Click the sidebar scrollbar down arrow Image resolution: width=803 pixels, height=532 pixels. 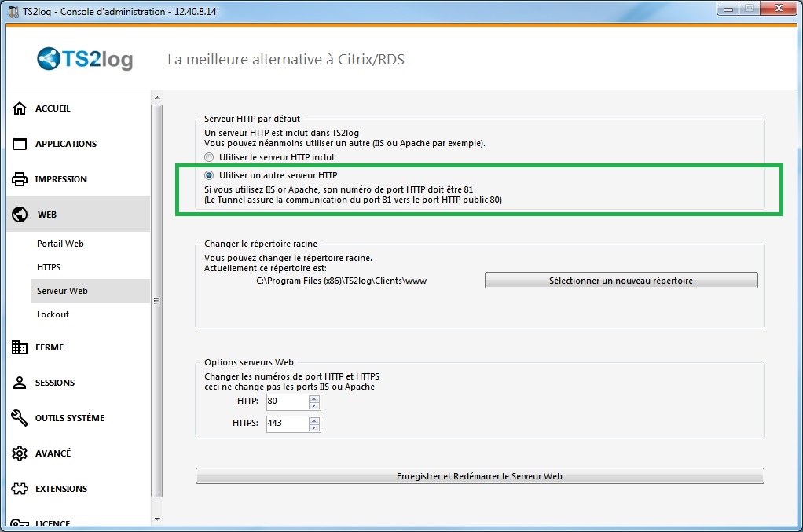point(157,519)
